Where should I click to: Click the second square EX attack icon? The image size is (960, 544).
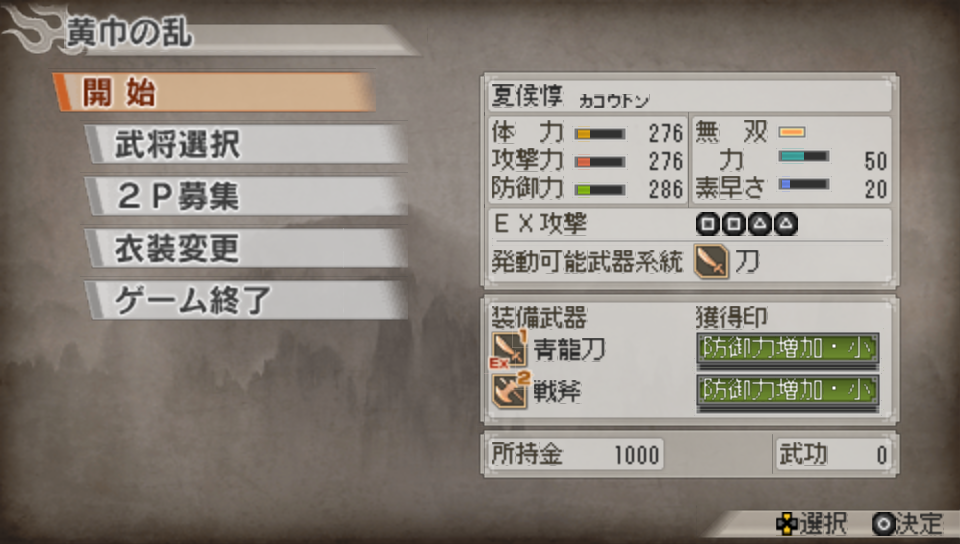[733, 224]
